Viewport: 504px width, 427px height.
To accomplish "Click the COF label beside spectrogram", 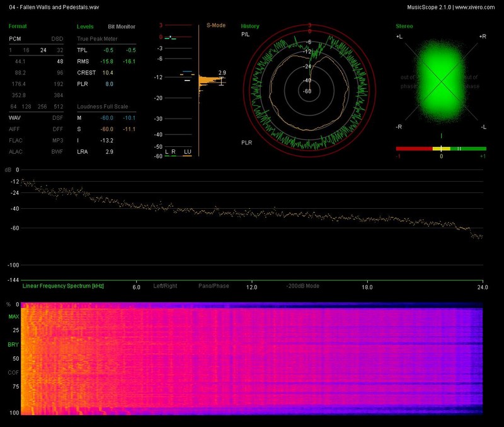I will pos(13,373).
